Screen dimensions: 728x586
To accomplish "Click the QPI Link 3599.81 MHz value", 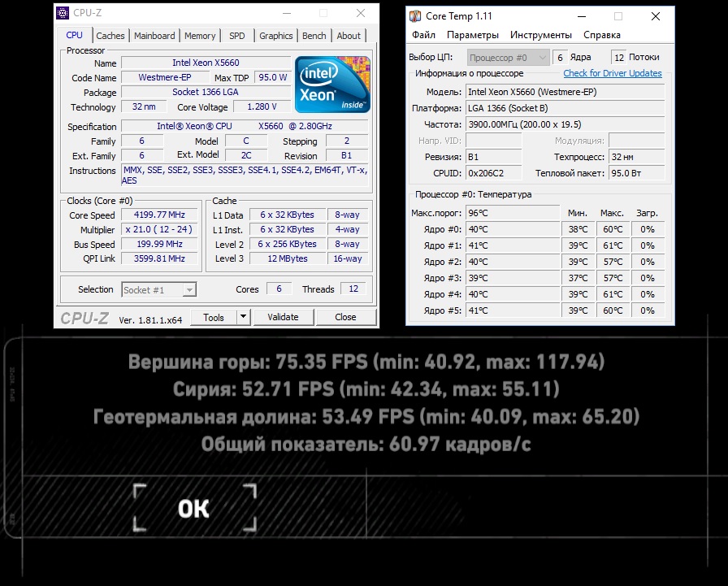I will 159,258.
